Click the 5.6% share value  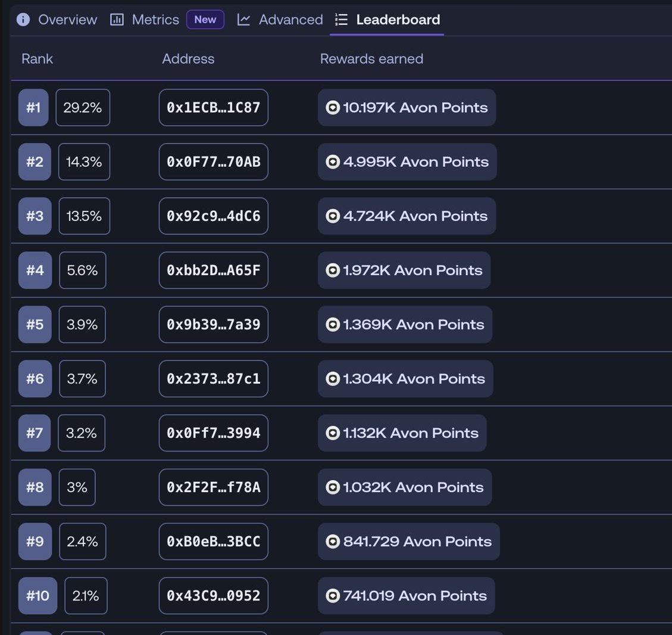(x=83, y=270)
